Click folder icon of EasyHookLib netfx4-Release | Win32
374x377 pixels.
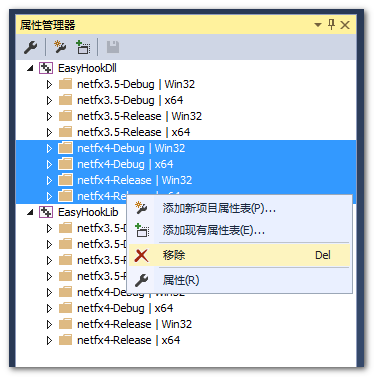click(65, 324)
